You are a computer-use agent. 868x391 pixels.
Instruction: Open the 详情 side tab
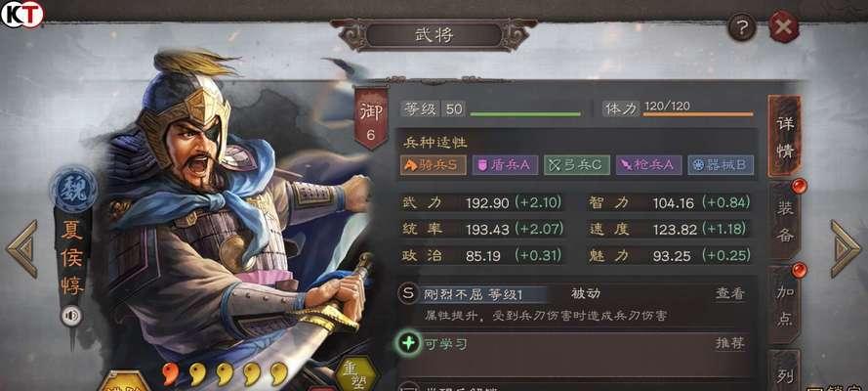[784, 137]
